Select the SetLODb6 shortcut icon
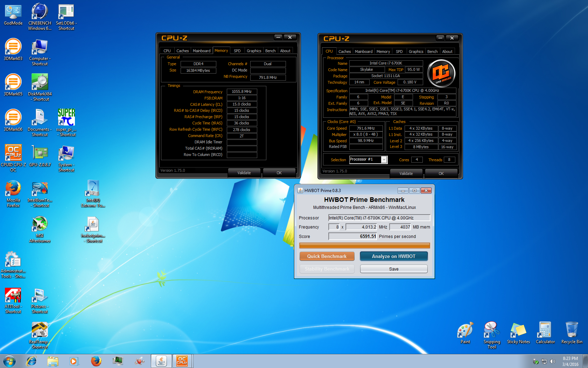This screenshot has width=588, height=368. [66, 17]
